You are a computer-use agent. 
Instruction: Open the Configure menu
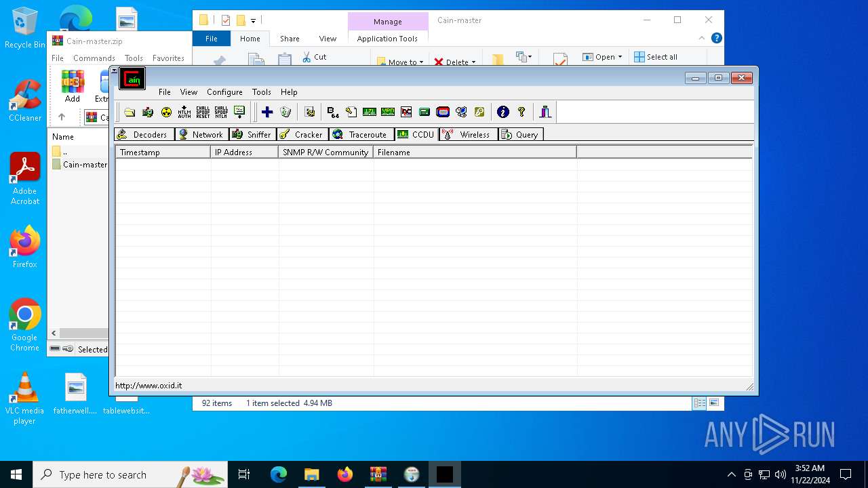coord(224,92)
